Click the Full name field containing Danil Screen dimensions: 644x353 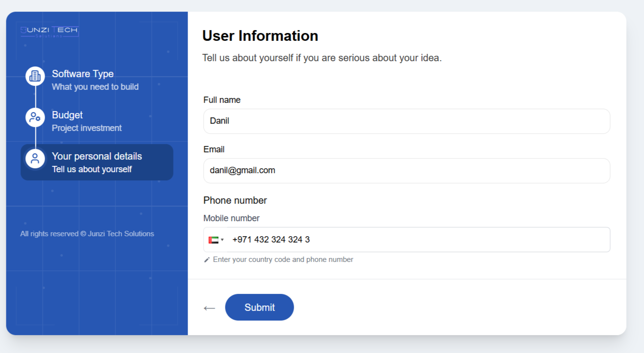click(406, 121)
